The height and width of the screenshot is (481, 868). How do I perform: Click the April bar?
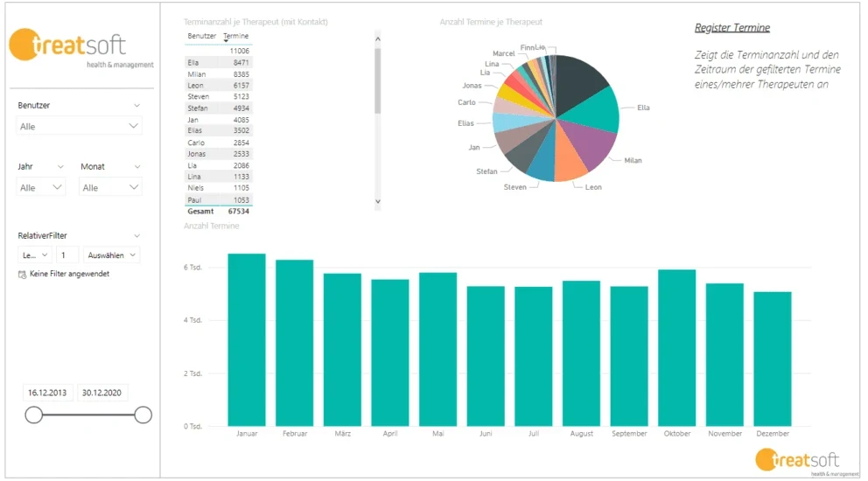pos(390,352)
